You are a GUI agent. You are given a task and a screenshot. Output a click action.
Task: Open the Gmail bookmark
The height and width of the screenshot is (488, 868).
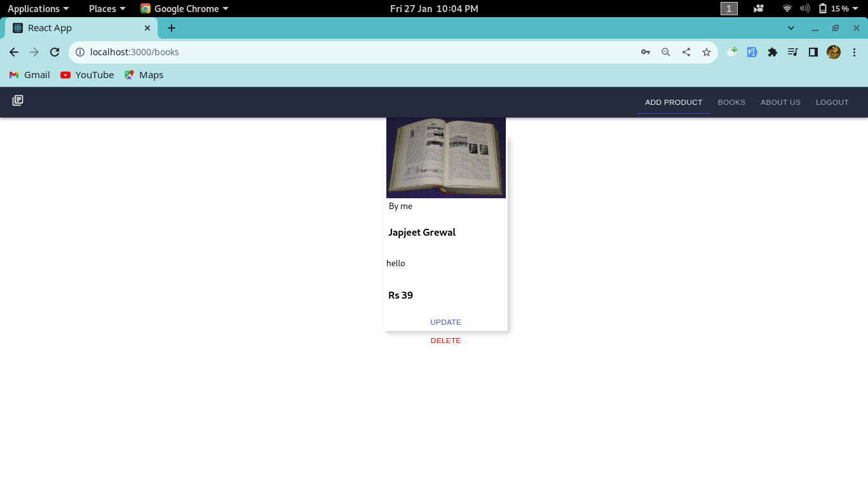[30, 75]
